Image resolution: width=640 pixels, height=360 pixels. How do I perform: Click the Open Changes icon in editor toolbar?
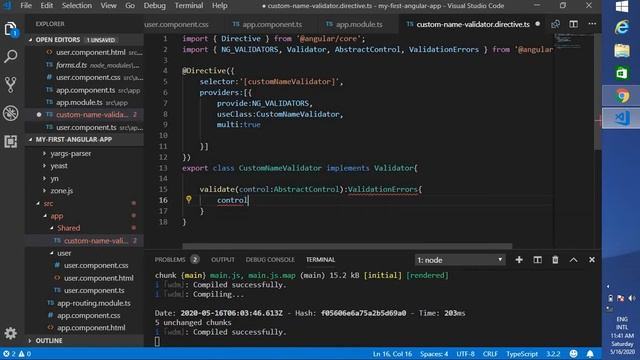click(x=556, y=24)
